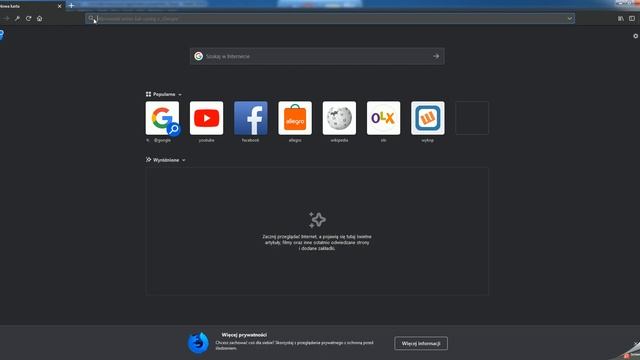Open the Wikipedia top site tile
The image size is (640, 360).
pyautogui.click(x=339, y=118)
